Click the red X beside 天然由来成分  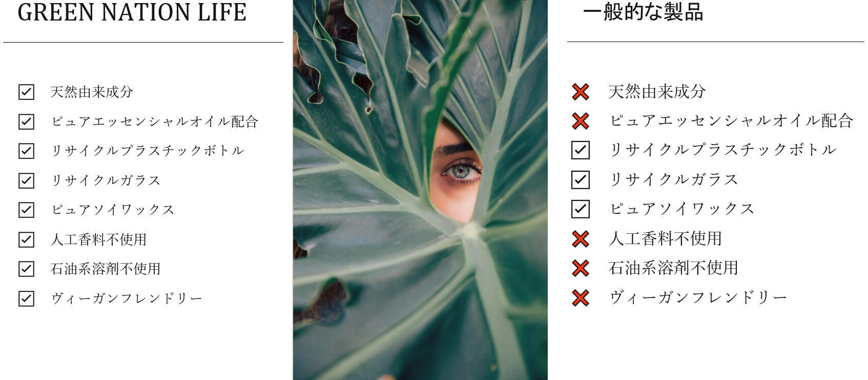[x=581, y=92]
